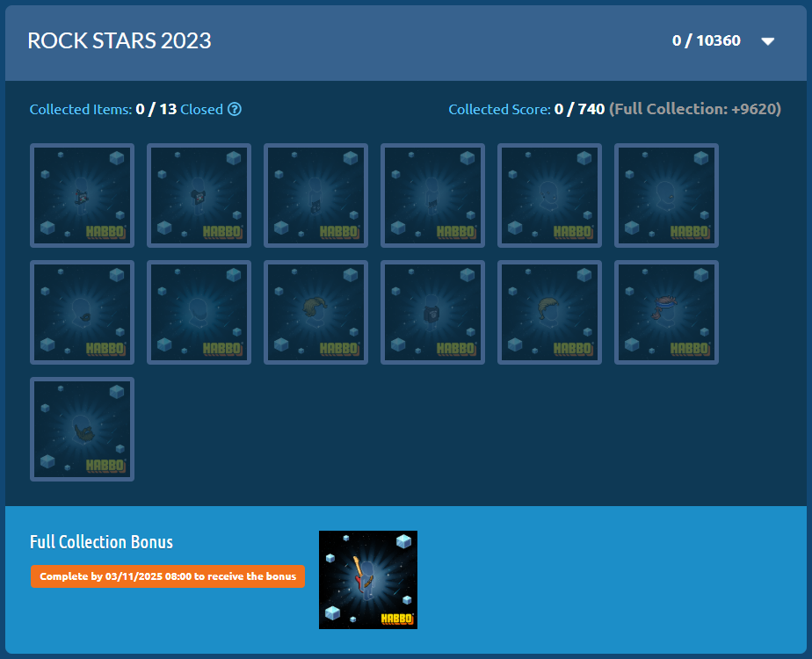Select the fourth item in the top row
Screen dimensions: 812x659
(432, 196)
